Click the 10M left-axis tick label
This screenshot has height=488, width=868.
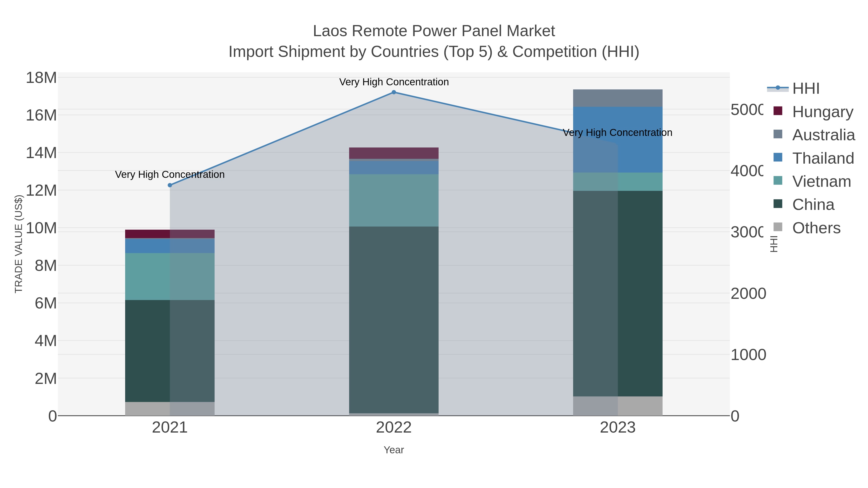(41, 228)
